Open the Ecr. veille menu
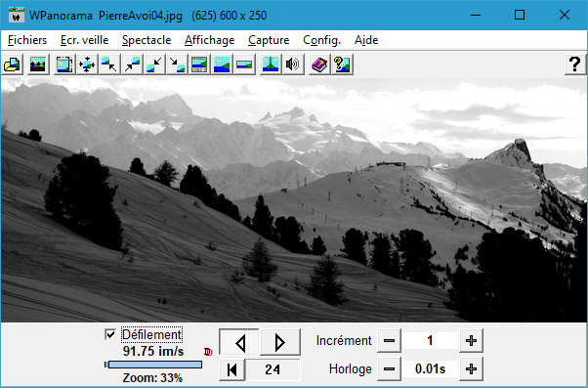This screenshot has width=588, height=388. 85,40
